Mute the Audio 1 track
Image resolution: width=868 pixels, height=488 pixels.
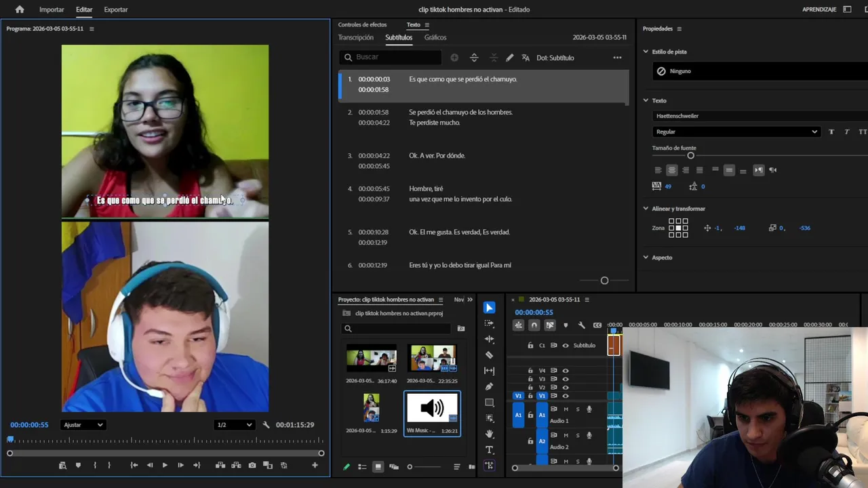566,409
